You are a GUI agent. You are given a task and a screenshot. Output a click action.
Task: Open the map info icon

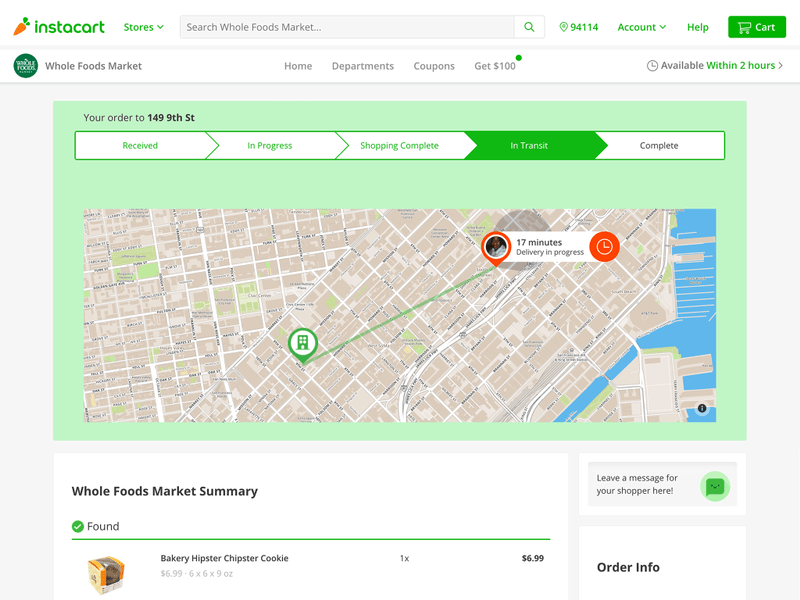[702, 408]
